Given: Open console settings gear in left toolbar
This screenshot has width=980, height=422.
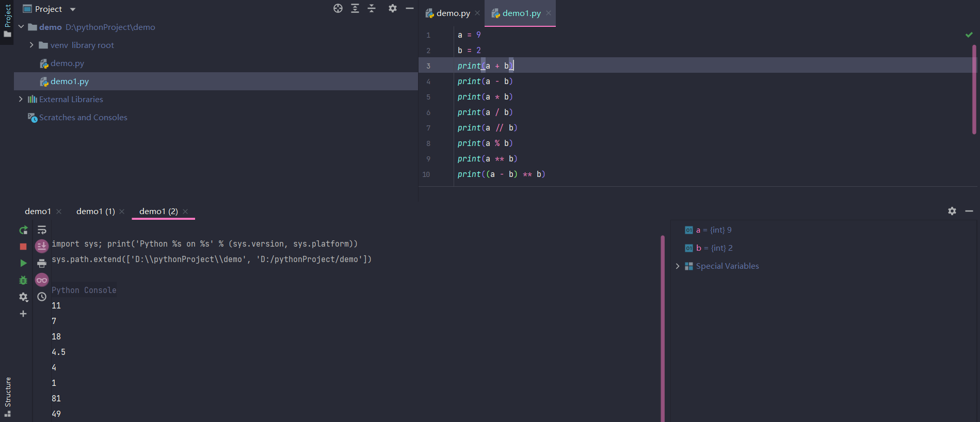Looking at the screenshot, I should [x=23, y=297].
